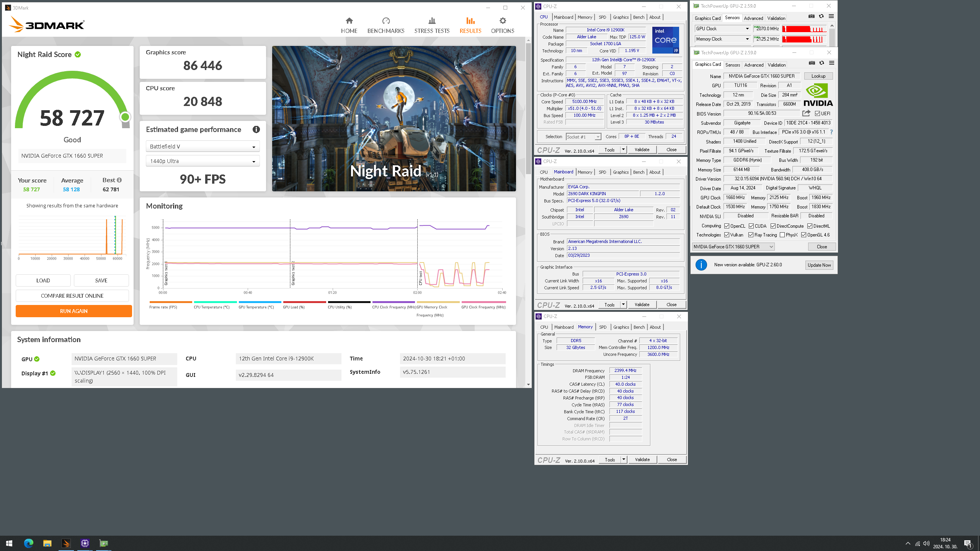This screenshot has width=980, height=551.
Task: Click the GPU-Z taskbar icon
Action: coord(103,543)
